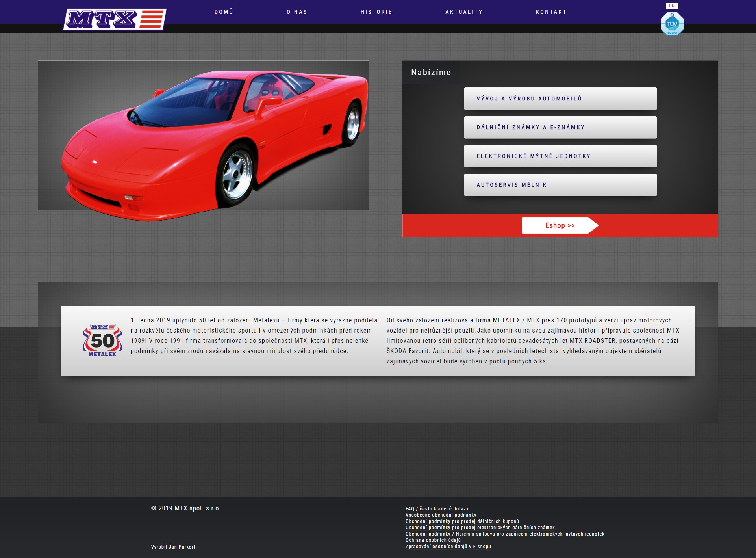This screenshot has height=558, width=756.
Task: Click the paragraph starting "Od svého založení"
Action: click(533, 341)
